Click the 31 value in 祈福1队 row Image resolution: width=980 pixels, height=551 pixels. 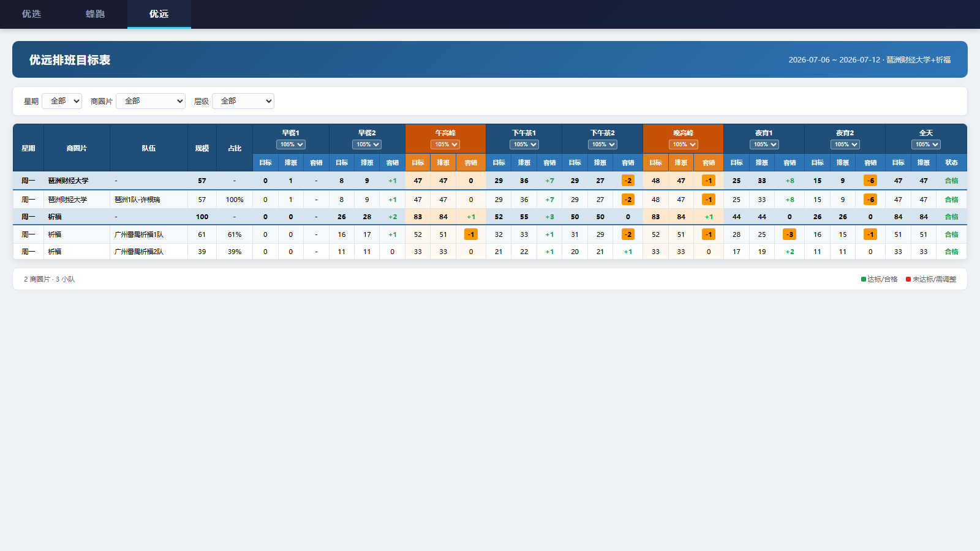coord(575,234)
